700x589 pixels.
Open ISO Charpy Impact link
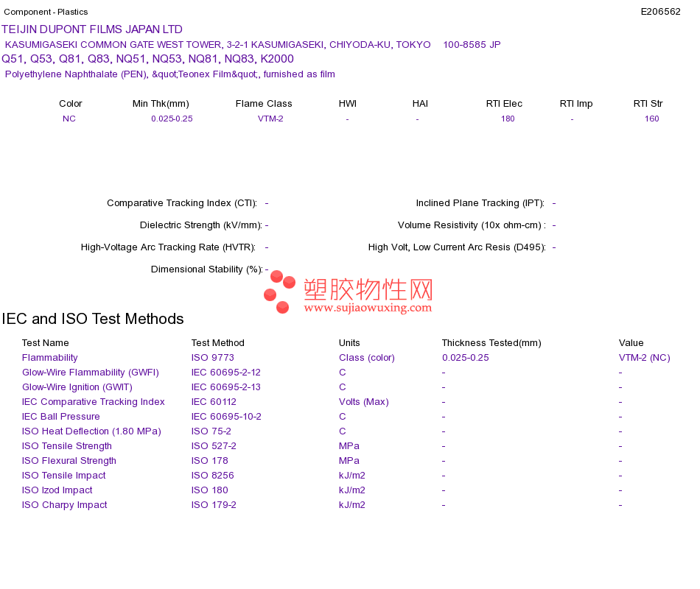point(65,504)
